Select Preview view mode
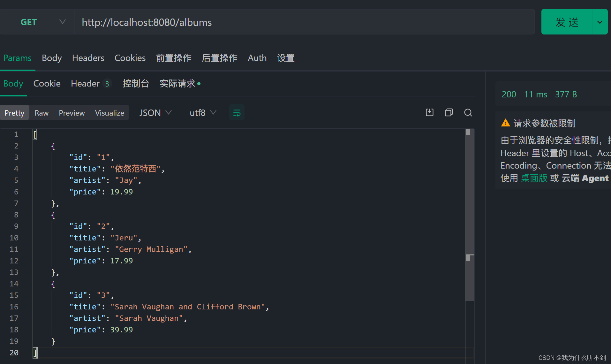The image size is (611, 364). [x=72, y=113]
